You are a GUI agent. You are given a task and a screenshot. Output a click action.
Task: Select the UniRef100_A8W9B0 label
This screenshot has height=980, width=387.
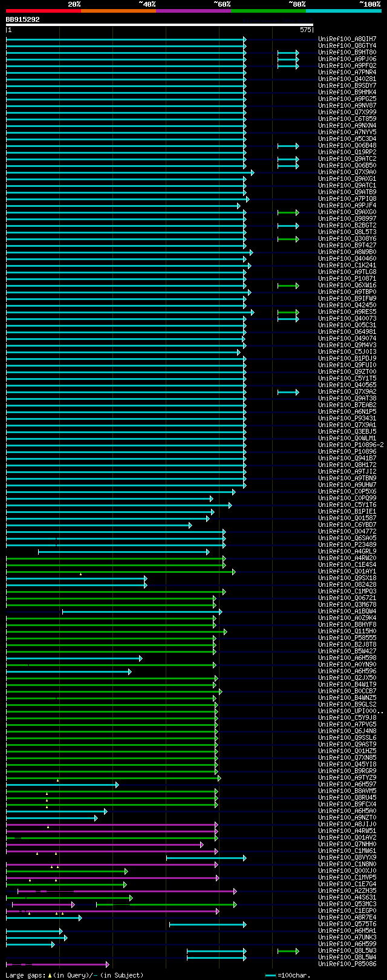347,252
